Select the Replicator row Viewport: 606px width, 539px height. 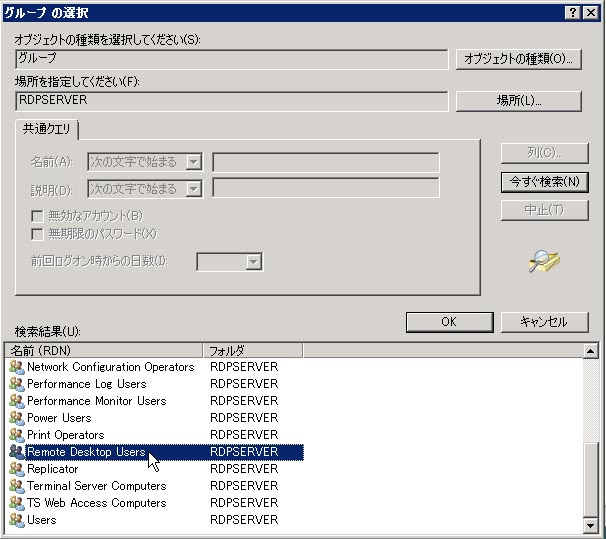click(x=155, y=469)
